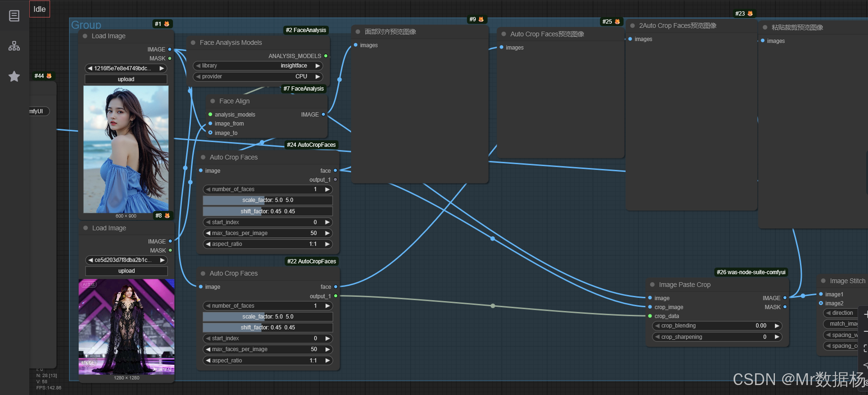The width and height of the screenshot is (868, 395).
Task: Click image_from input port on Face Align
Action: pyautogui.click(x=210, y=124)
